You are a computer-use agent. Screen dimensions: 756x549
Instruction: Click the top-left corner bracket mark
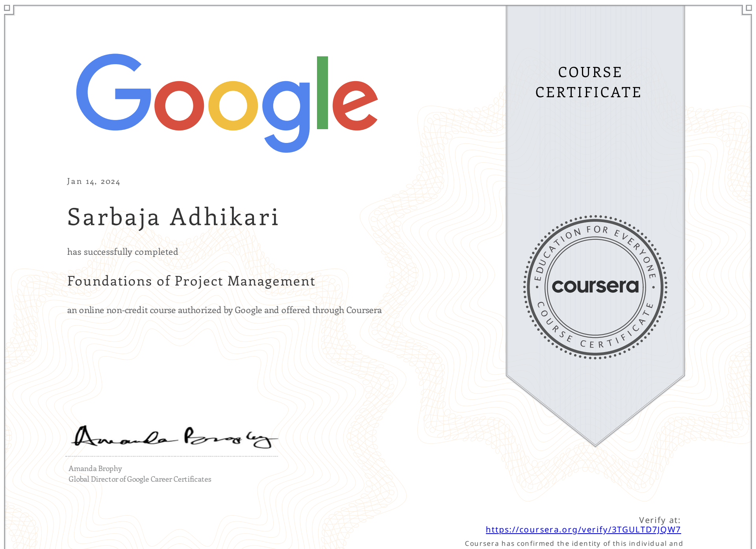click(7, 8)
